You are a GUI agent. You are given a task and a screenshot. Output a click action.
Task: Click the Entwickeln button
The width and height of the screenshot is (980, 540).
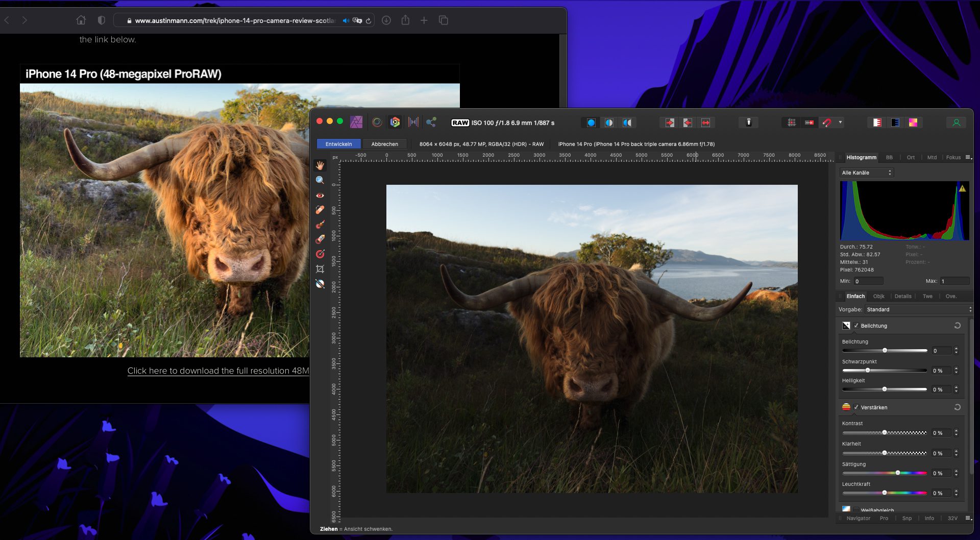click(338, 144)
